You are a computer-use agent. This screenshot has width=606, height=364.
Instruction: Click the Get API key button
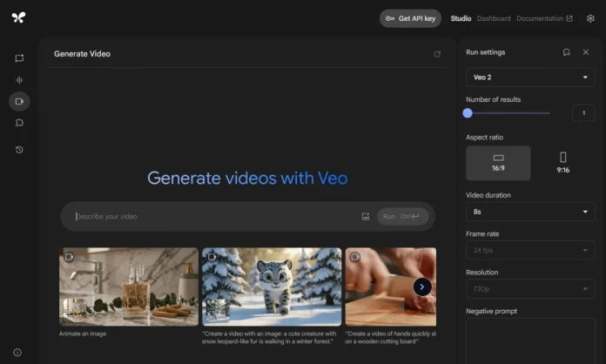tap(410, 18)
